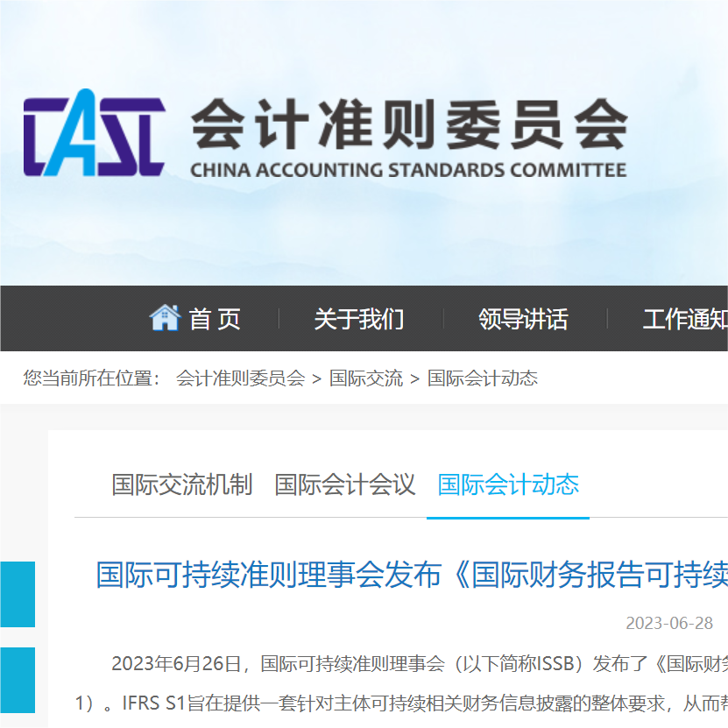Select 工作通知 in the navigation bar
The image size is (728, 728).
(x=684, y=319)
